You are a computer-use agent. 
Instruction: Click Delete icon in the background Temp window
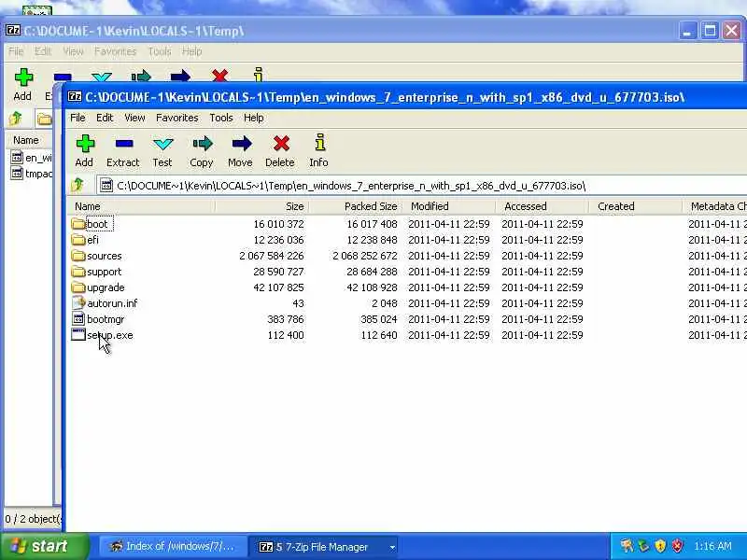219,77
